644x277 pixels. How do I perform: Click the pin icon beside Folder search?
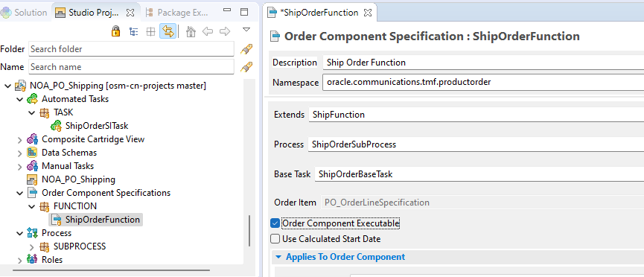[x=246, y=49]
